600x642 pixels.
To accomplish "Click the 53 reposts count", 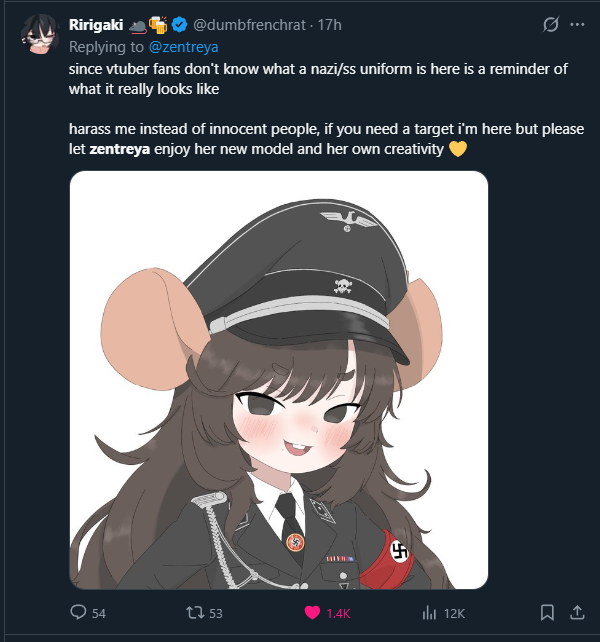I will coord(216,613).
